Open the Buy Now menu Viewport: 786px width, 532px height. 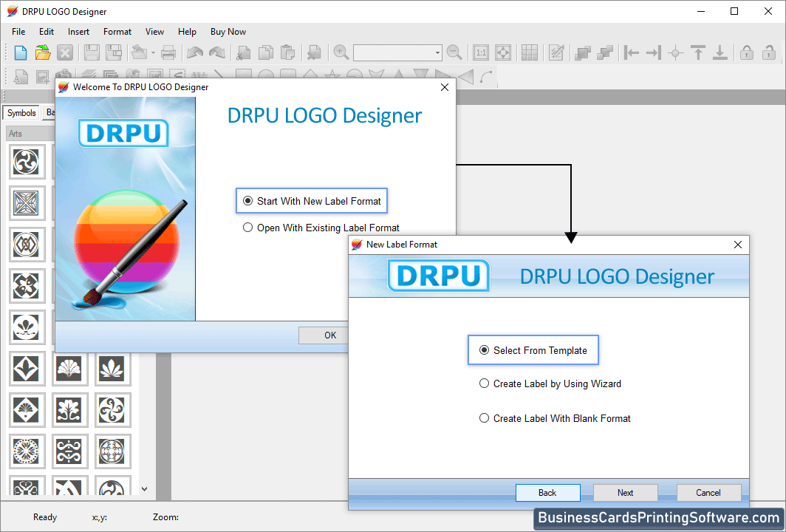pyautogui.click(x=228, y=32)
